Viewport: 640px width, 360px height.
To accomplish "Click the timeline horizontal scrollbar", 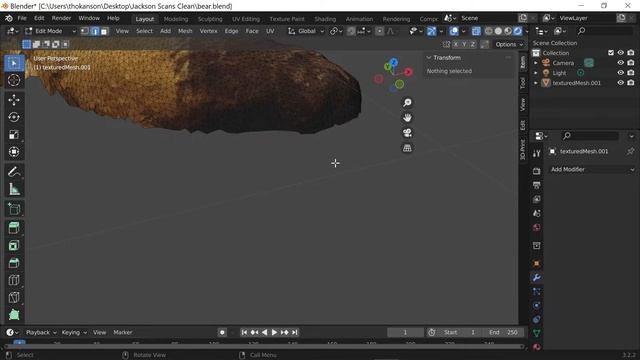I will (264, 347).
